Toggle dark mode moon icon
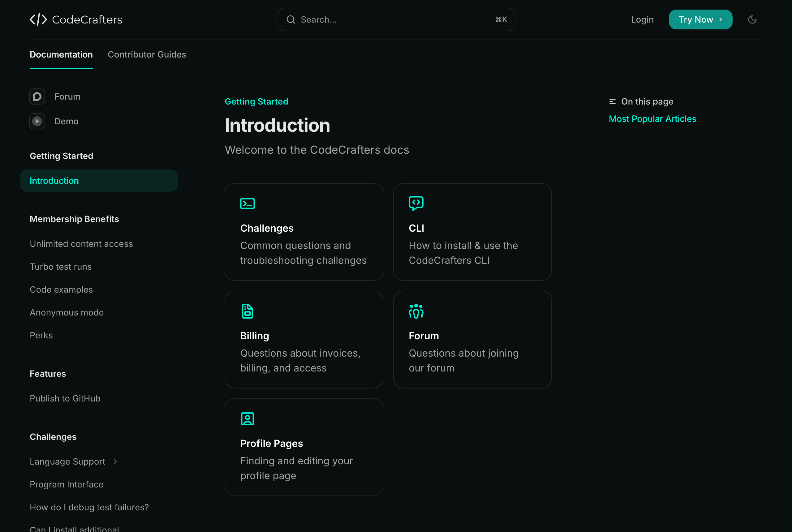792x532 pixels. (752, 19)
